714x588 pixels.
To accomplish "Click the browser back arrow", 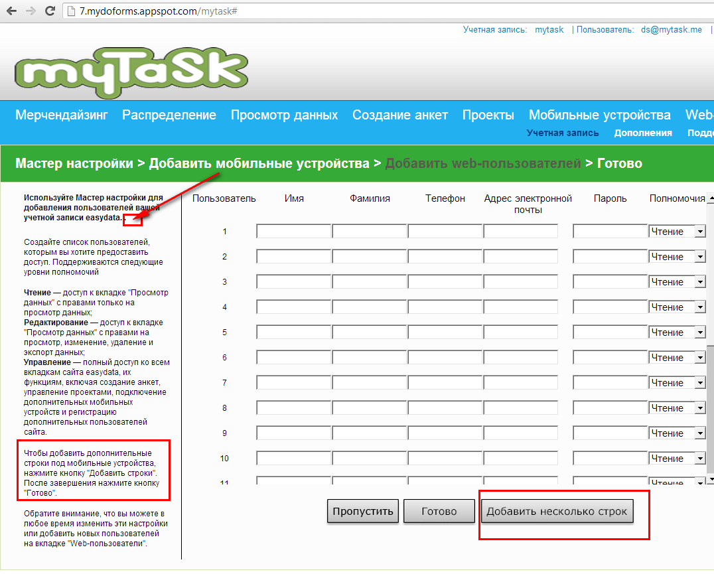I will [11, 11].
